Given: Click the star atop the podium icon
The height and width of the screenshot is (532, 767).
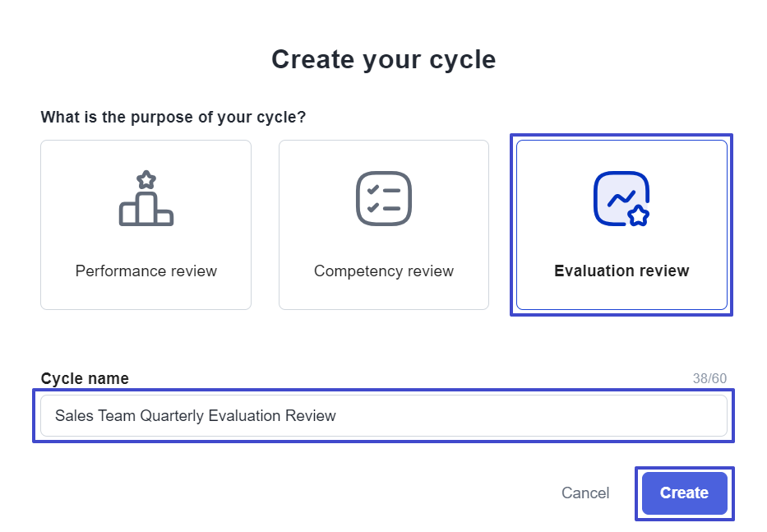Looking at the screenshot, I should (146, 179).
